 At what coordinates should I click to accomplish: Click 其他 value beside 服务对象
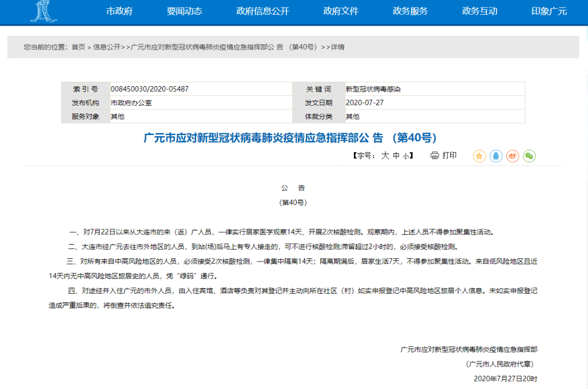118,117
